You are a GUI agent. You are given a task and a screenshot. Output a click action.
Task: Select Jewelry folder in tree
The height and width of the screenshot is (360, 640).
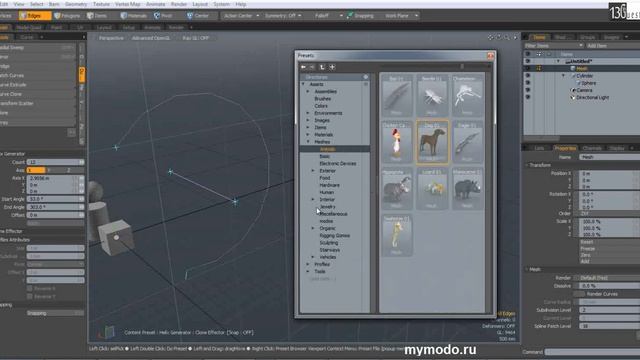pyautogui.click(x=327, y=207)
